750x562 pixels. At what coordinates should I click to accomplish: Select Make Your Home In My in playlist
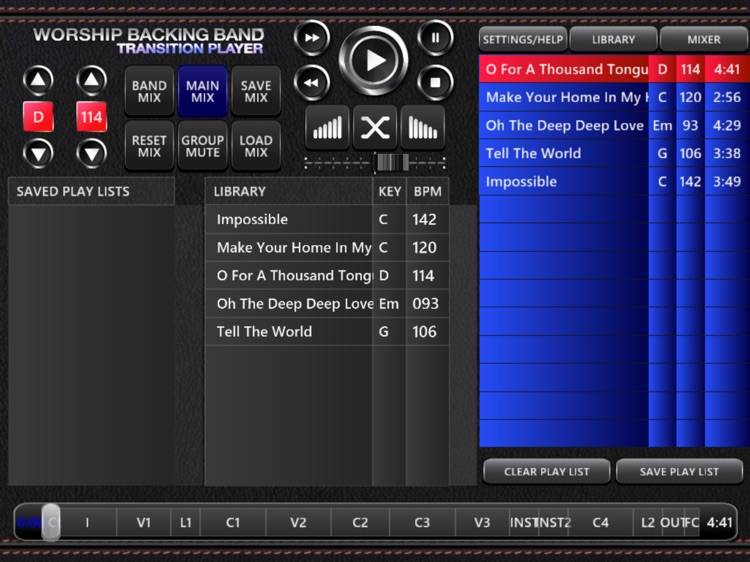[614, 98]
